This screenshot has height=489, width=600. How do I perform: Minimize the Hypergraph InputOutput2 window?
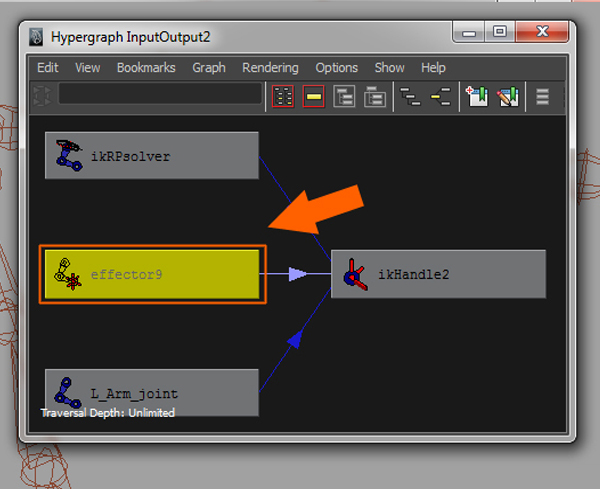pos(469,32)
